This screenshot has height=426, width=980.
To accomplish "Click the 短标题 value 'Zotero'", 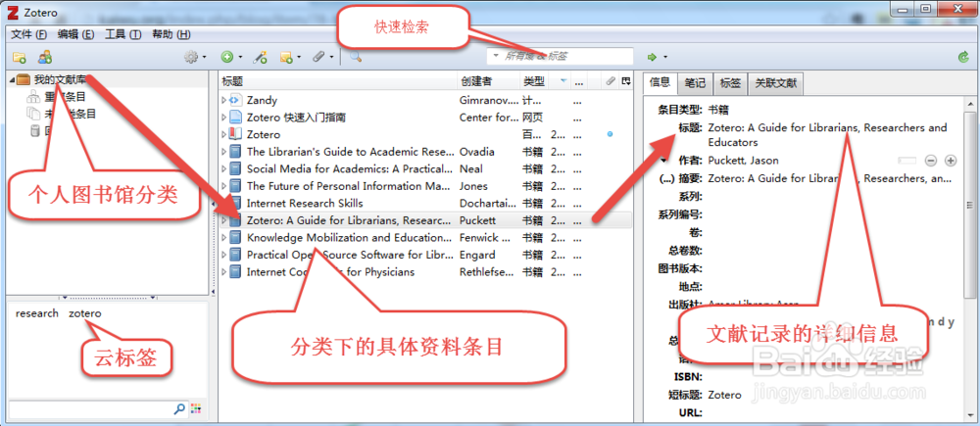I will [724, 395].
